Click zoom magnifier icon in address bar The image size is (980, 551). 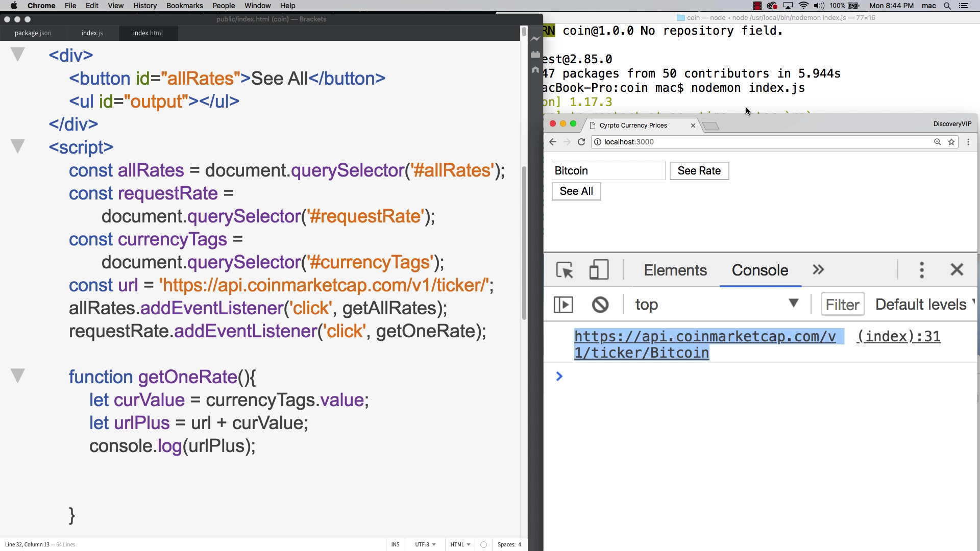pyautogui.click(x=937, y=142)
